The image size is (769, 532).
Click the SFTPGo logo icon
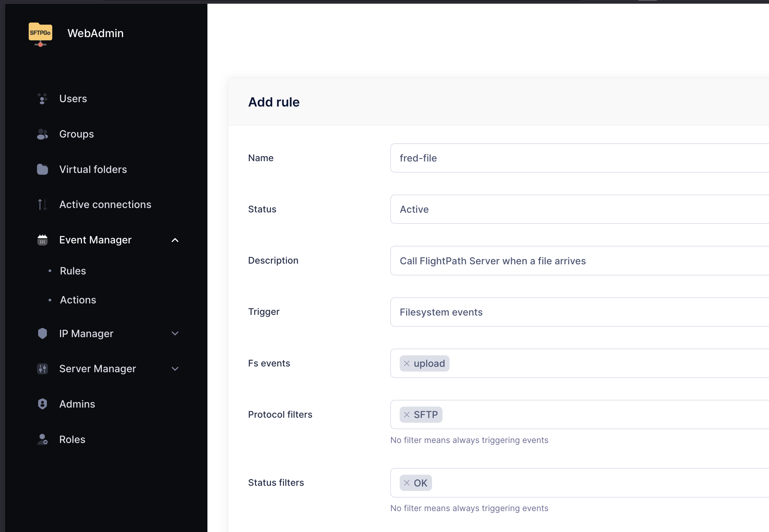pos(40,34)
